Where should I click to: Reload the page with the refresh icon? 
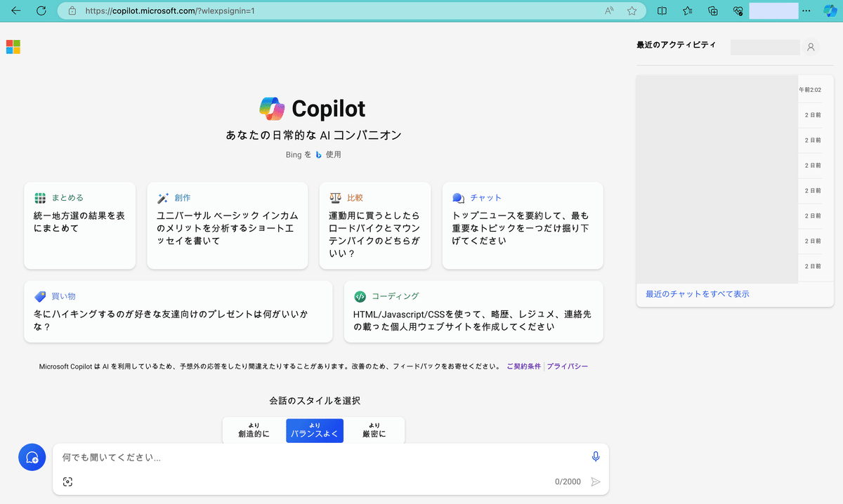(41, 11)
